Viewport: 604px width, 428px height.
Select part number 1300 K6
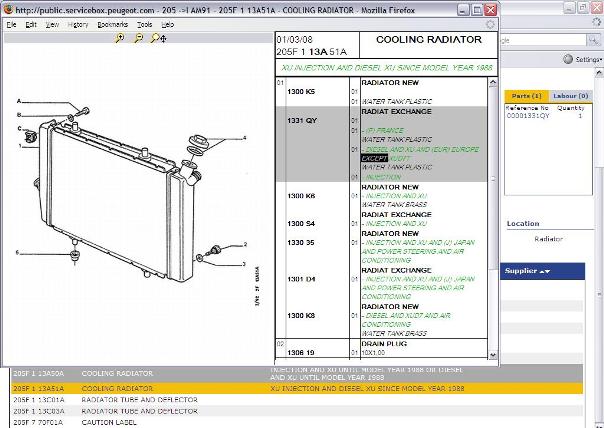point(301,196)
